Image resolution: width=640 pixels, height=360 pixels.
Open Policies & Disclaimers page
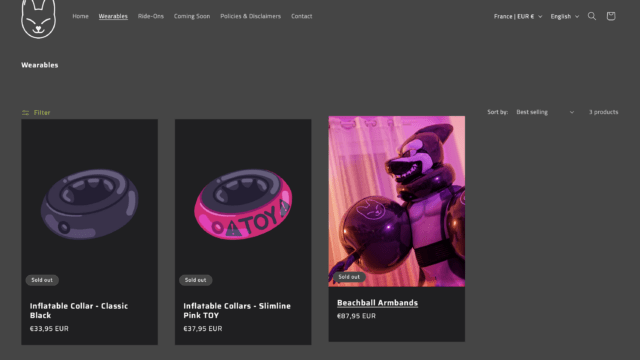tap(251, 16)
